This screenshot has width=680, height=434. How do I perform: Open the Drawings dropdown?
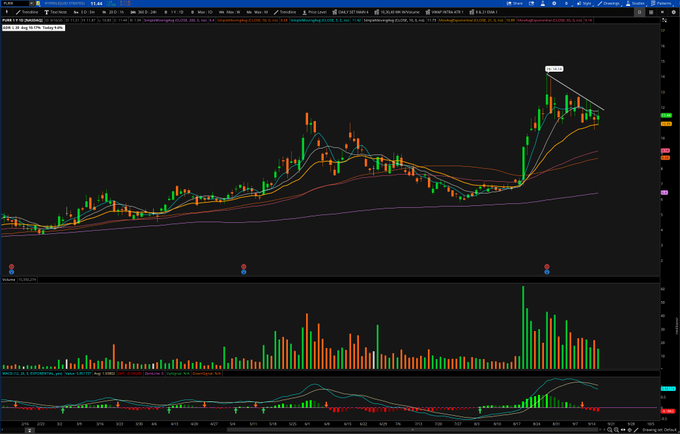click(x=608, y=3)
